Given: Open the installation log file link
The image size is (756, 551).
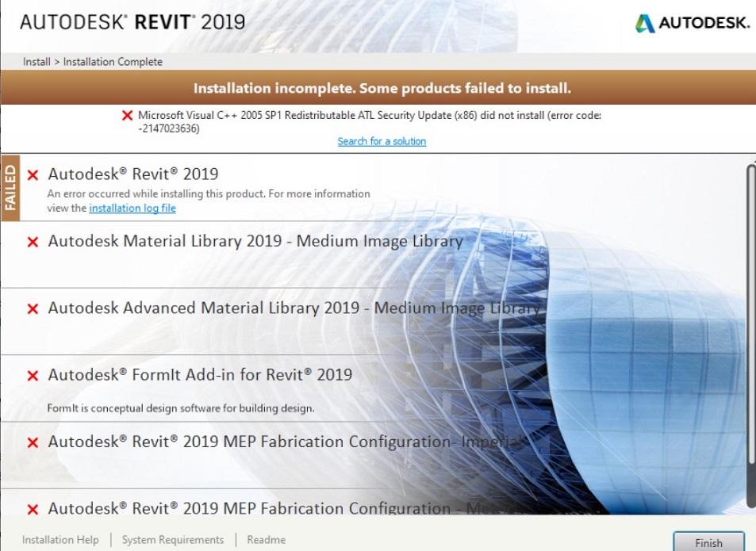Looking at the screenshot, I should click(x=132, y=208).
